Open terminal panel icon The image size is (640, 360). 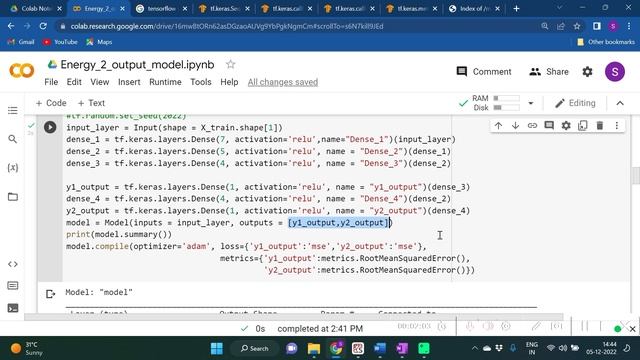13,308
